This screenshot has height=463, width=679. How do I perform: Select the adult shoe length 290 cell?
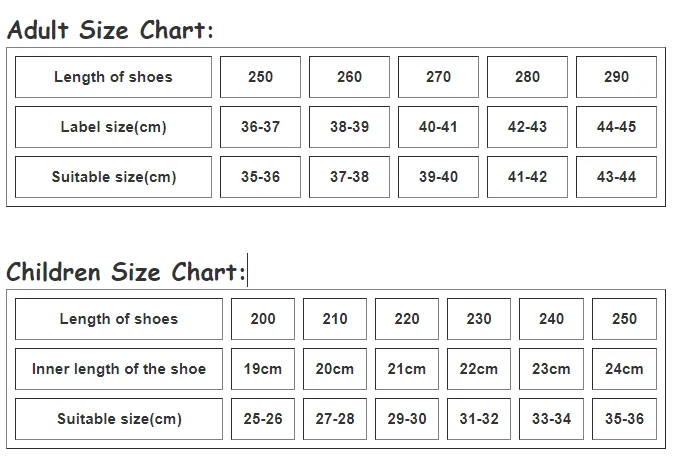(616, 77)
